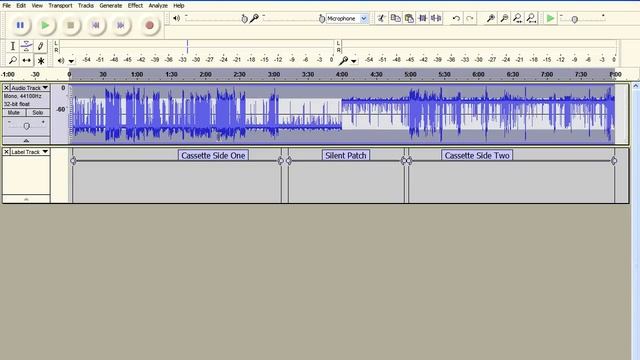
Task: Click the Zoom Out icon
Action: click(x=504, y=18)
